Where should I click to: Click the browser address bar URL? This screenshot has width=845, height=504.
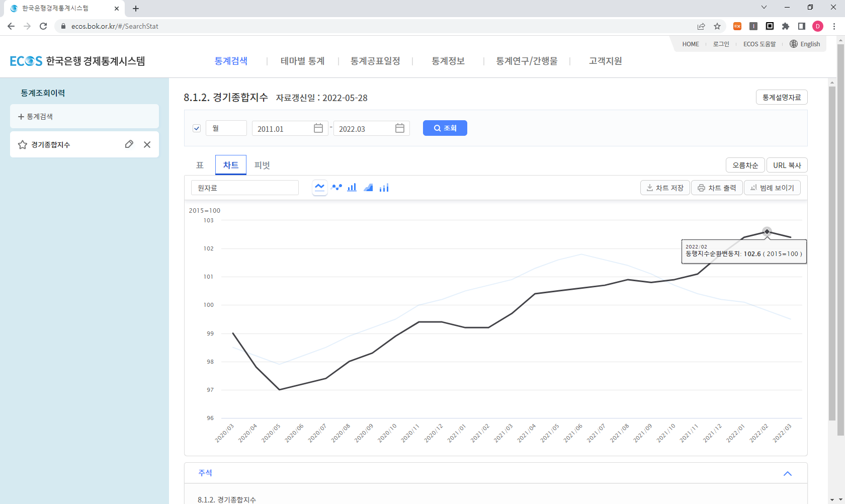coord(115,26)
